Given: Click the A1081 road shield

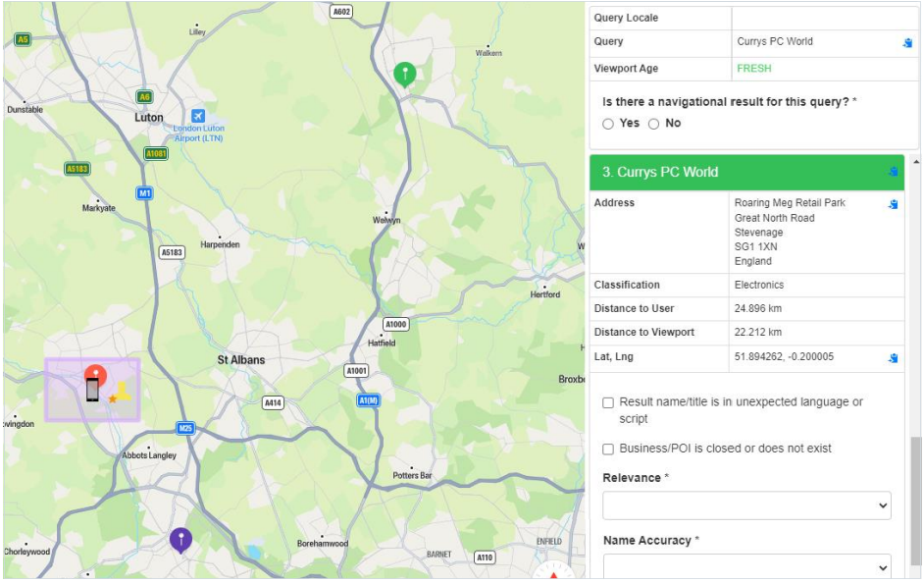Looking at the screenshot, I should point(156,153).
